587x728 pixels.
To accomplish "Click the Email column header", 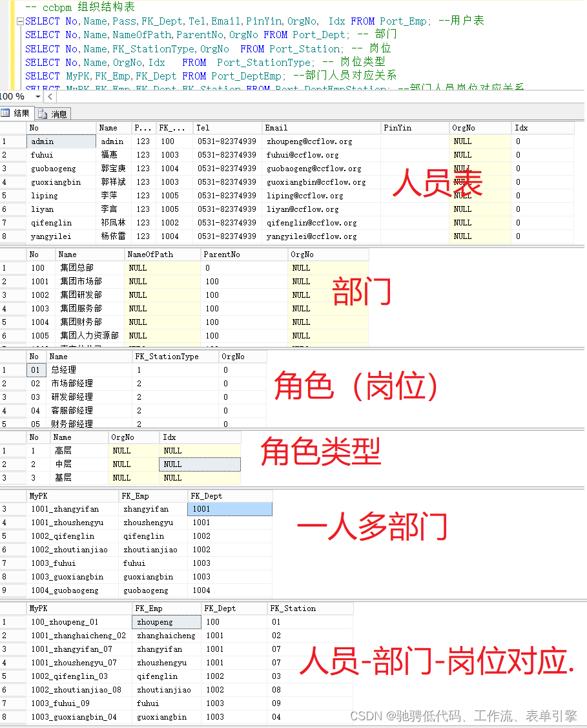I will [x=321, y=128].
